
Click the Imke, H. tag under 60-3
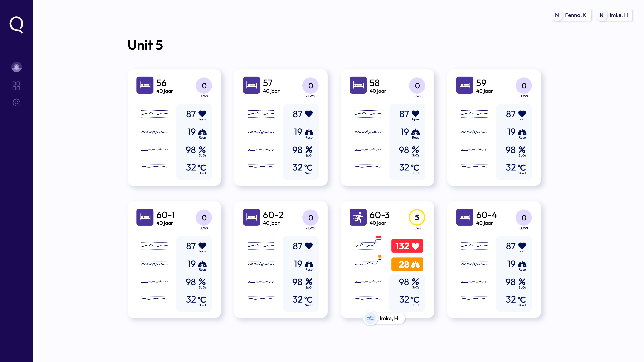pyautogui.click(x=384, y=318)
